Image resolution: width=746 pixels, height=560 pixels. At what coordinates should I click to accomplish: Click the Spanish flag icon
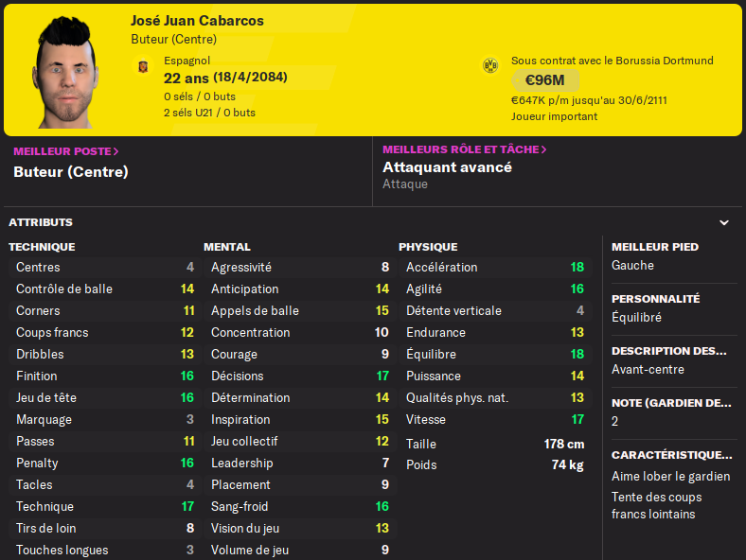coord(144,66)
